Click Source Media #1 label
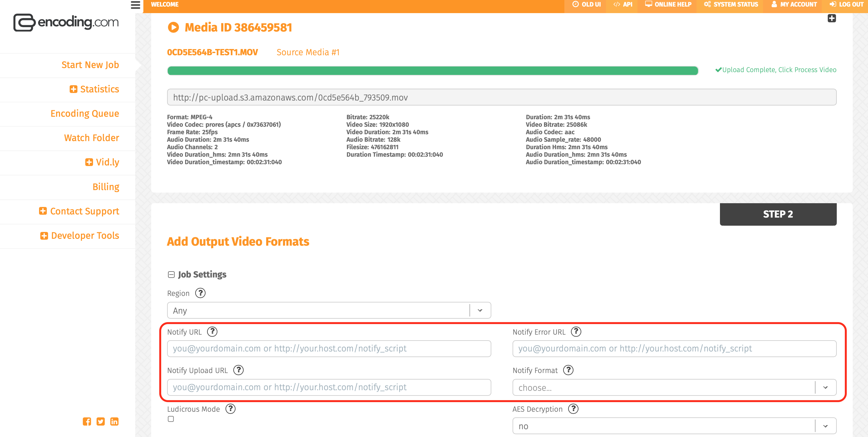 pyautogui.click(x=308, y=52)
